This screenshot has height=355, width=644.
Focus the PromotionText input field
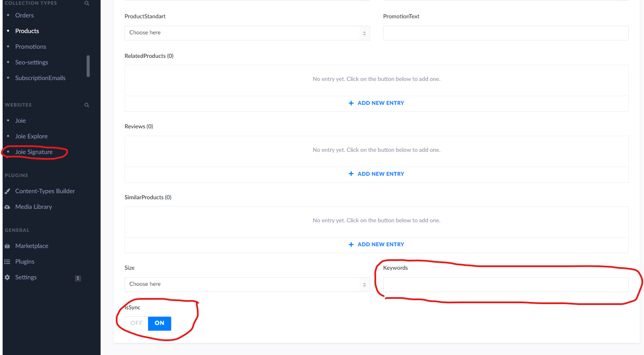click(506, 33)
